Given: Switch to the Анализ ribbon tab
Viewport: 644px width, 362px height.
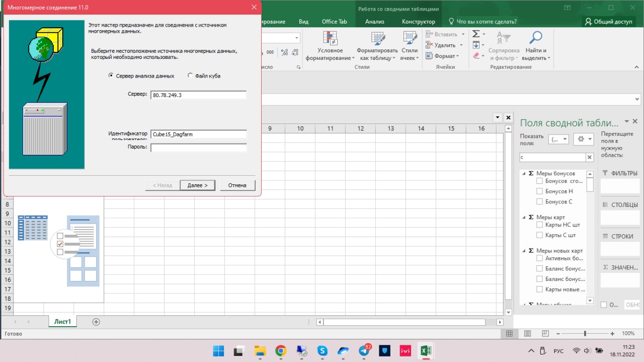Looking at the screenshot, I should pos(375,22).
